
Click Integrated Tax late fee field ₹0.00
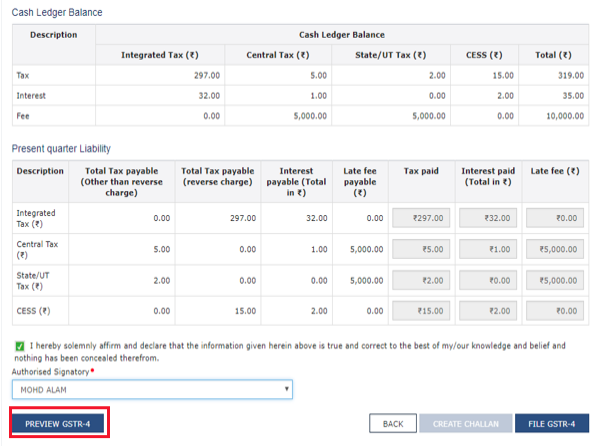click(555, 218)
